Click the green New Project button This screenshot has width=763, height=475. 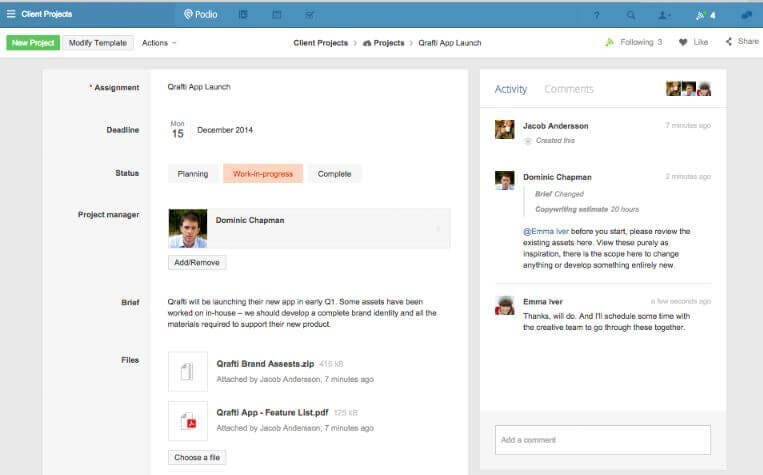33,43
